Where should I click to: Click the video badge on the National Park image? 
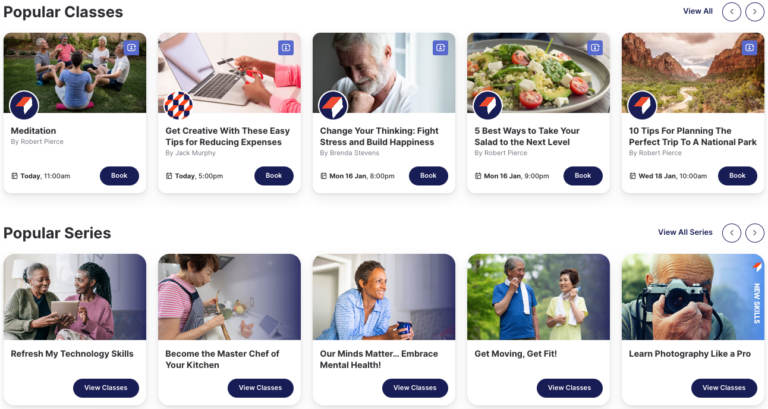[x=749, y=48]
